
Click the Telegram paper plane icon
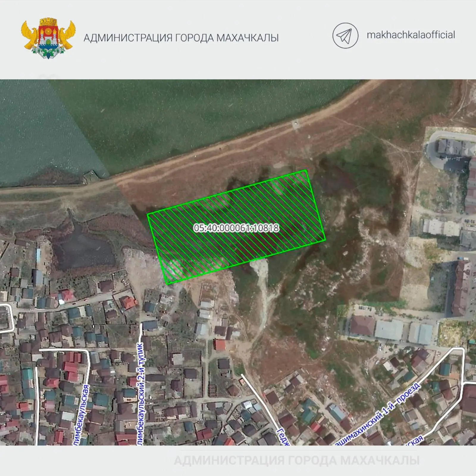(345, 36)
